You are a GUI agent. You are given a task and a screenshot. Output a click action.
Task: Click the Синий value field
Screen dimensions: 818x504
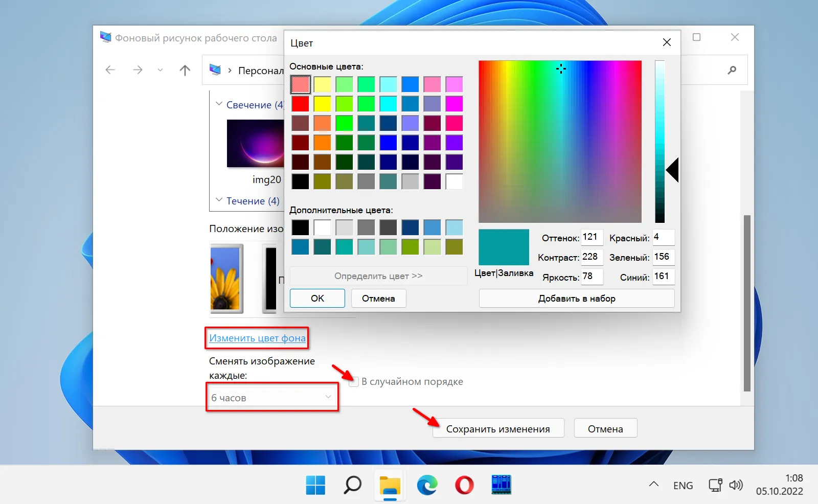pyautogui.click(x=663, y=277)
